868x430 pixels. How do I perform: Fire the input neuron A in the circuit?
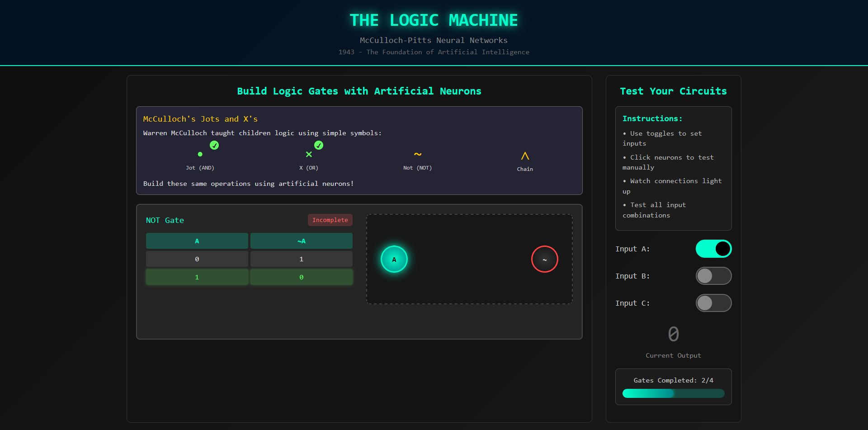[x=394, y=259]
